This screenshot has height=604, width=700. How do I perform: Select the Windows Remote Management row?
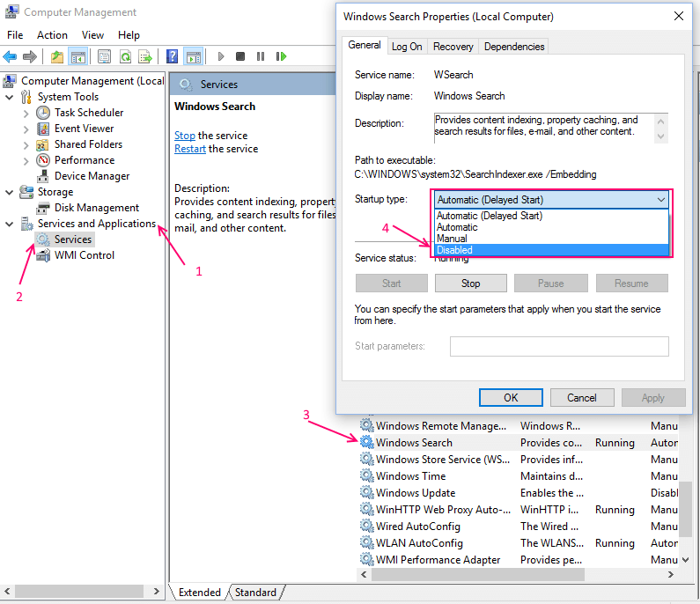coord(519,426)
